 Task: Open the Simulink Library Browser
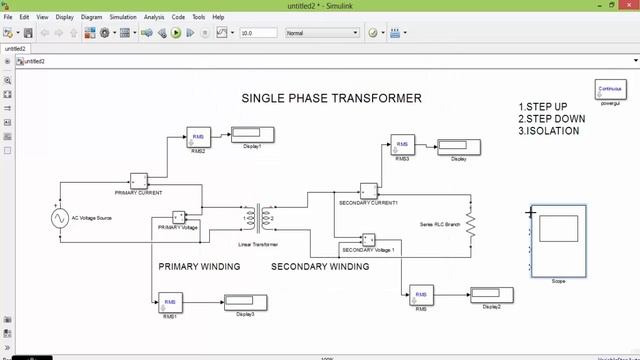pyautogui.click(x=90, y=33)
